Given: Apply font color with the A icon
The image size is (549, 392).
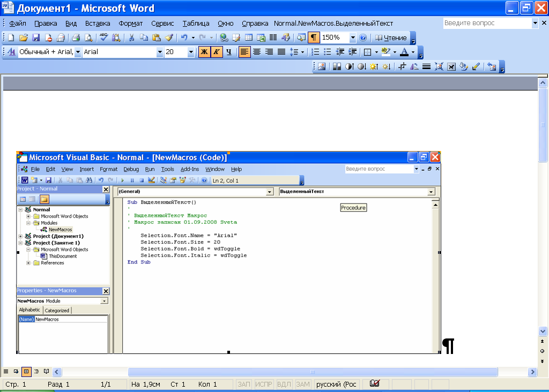Looking at the screenshot, I should [x=404, y=52].
